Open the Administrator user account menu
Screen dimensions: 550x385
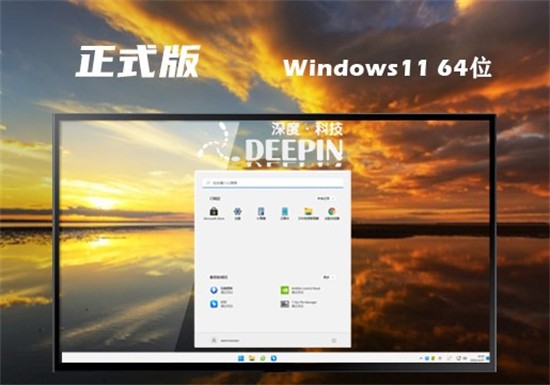pos(225,340)
